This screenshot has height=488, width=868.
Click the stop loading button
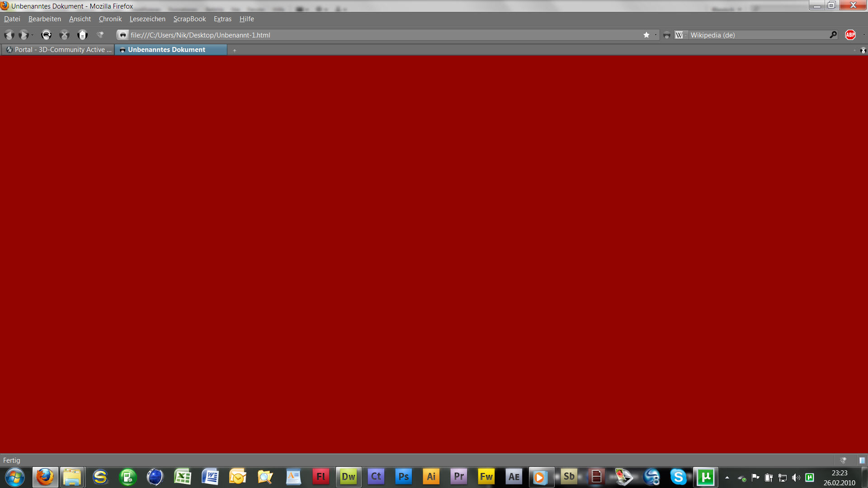click(x=64, y=35)
